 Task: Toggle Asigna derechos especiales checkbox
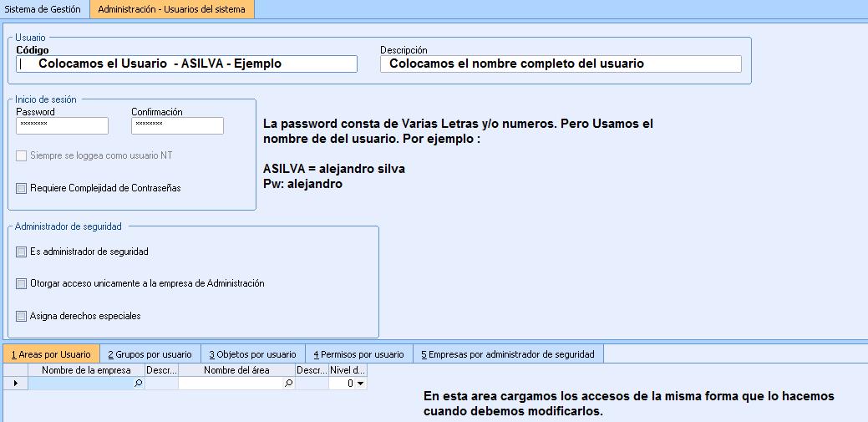pos(22,316)
